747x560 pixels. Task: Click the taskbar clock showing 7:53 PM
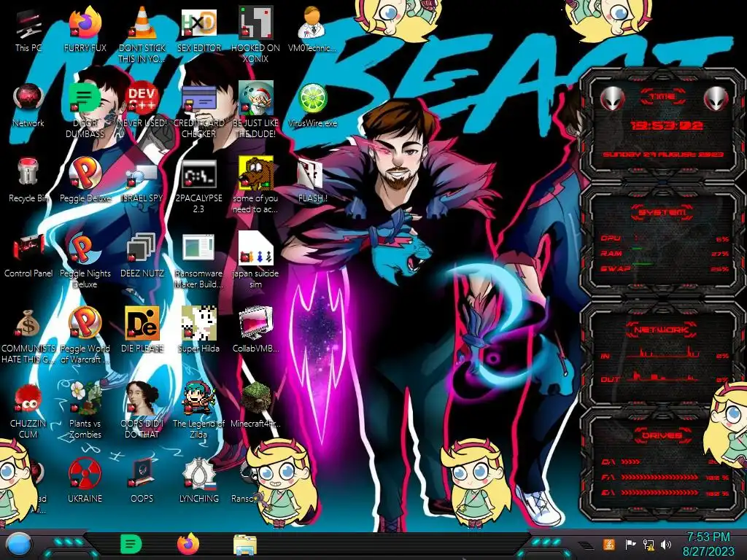pyautogui.click(x=708, y=544)
